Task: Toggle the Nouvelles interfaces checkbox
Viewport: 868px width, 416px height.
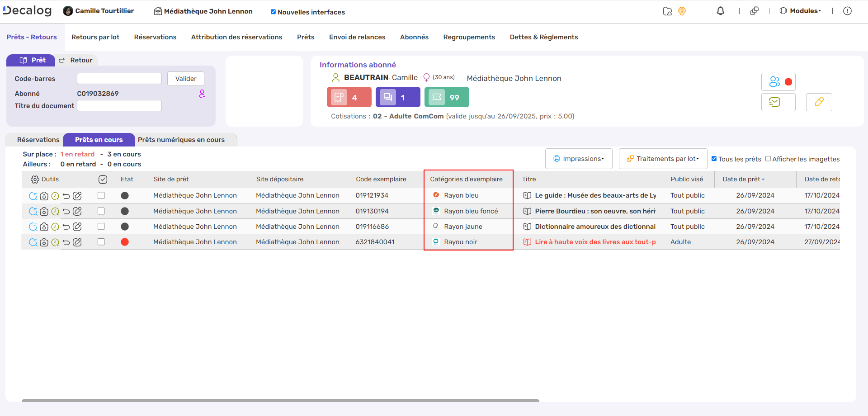Action: [x=273, y=12]
